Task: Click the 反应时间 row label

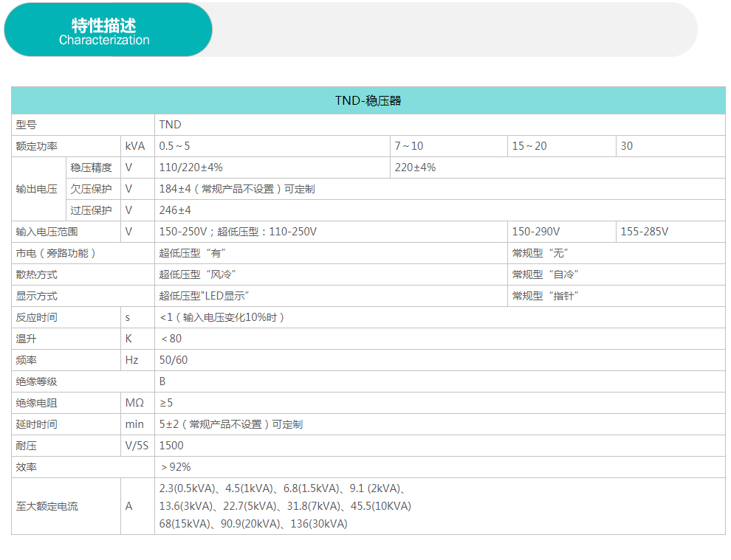Action: click(37, 317)
